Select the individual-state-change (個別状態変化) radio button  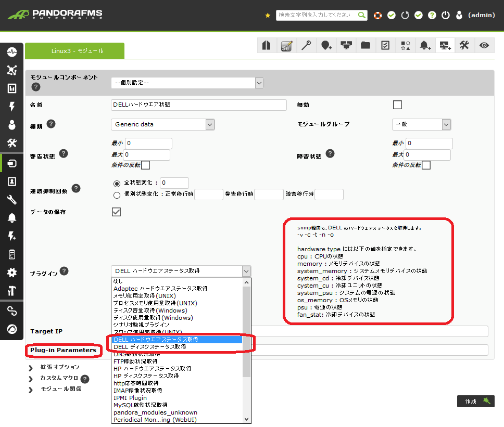coord(117,195)
